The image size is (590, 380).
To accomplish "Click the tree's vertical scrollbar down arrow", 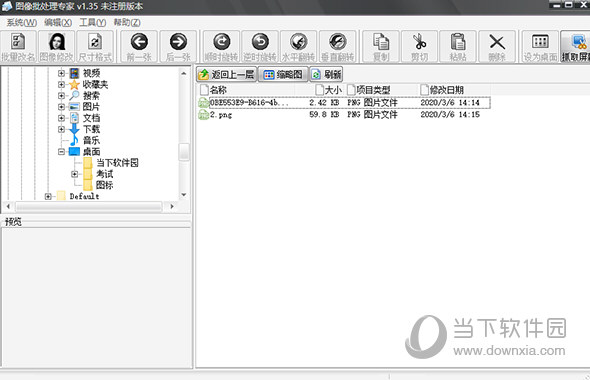I will 184,195.
